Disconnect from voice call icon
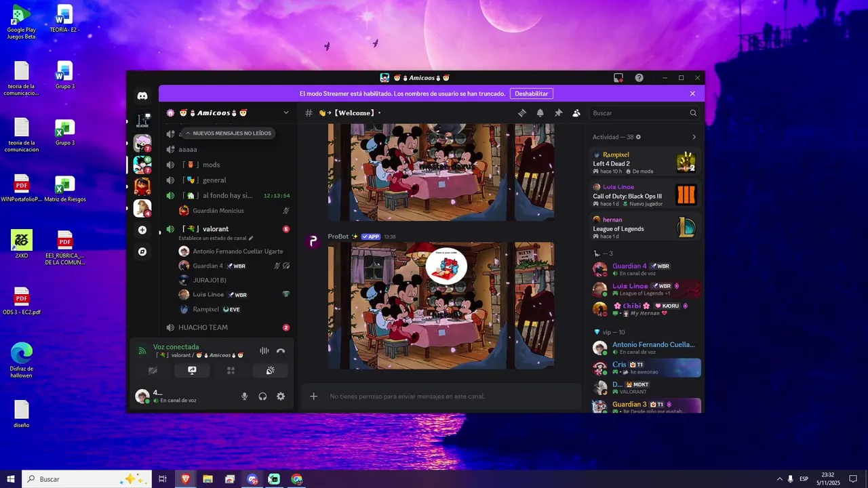 point(281,351)
